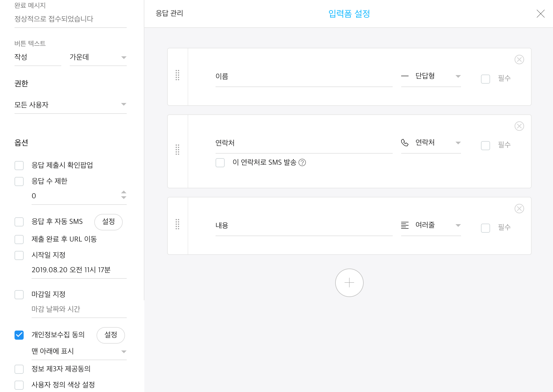
Task: Open SMS 발송 help question mark icon
Action: (302, 162)
